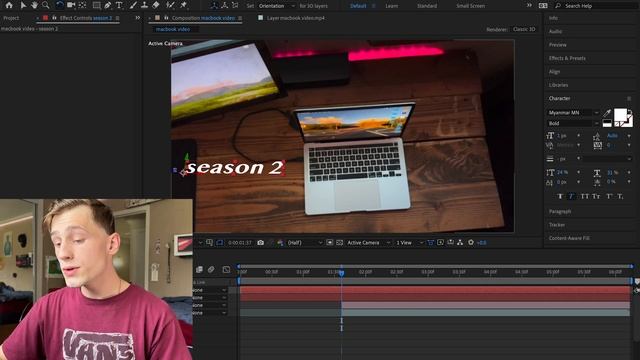Select the Rotation tool

pyautogui.click(x=60, y=5)
